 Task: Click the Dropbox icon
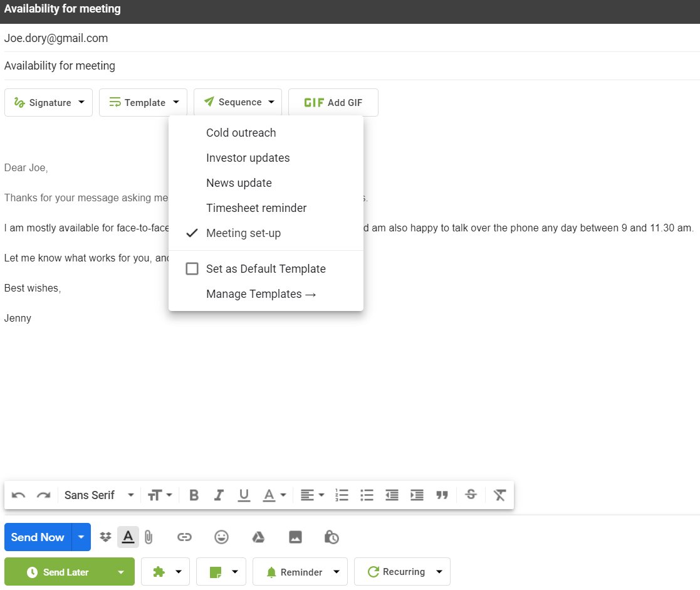105,537
